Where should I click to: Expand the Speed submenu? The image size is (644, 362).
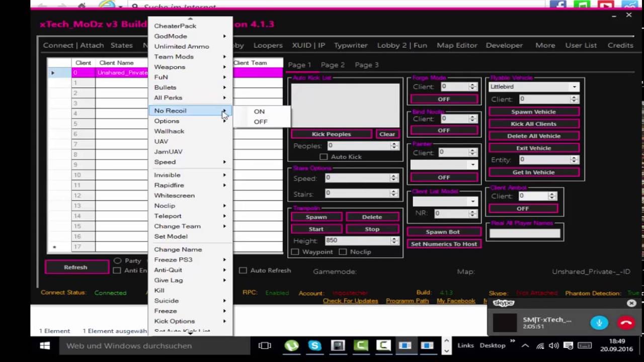pyautogui.click(x=190, y=162)
